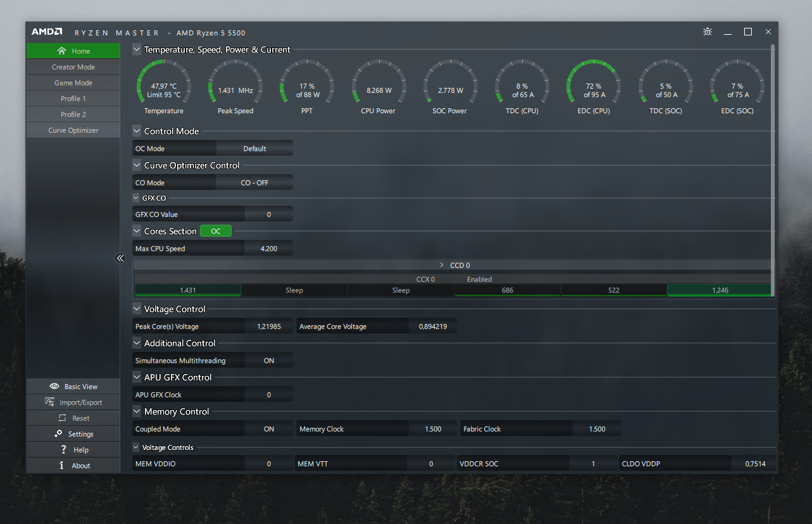The image size is (812, 524).
Task: Collapse the Voltage Controls subsection
Action: (x=136, y=447)
